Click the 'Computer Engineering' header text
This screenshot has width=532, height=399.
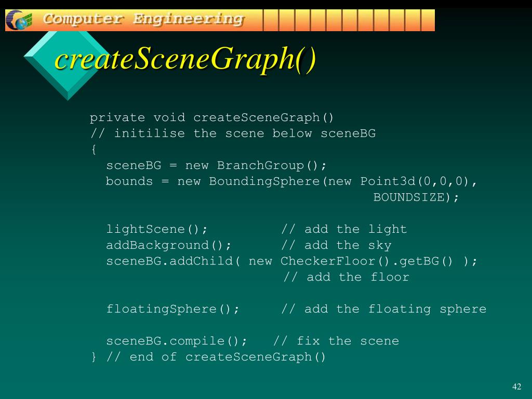pos(143,19)
